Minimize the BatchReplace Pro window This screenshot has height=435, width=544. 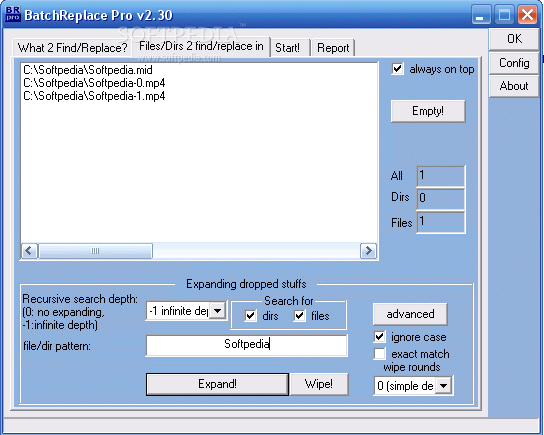click(x=481, y=15)
